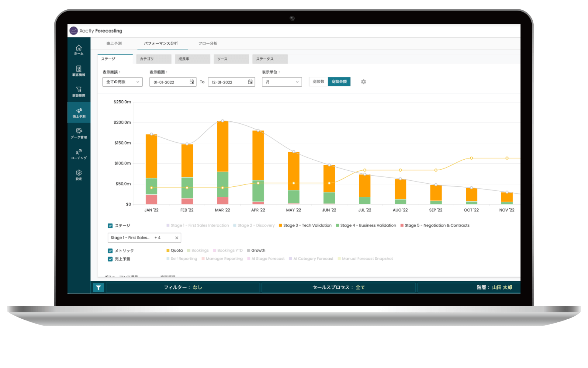
Task: Toggle the ステージ checkbox
Action: [x=110, y=226]
